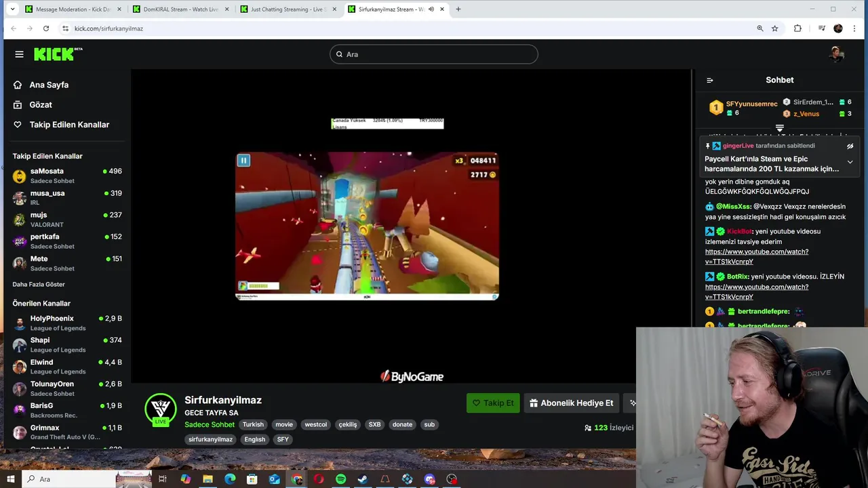Pause the in-stream game video
Viewport: 868px width, 488px height.
point(243,160)
